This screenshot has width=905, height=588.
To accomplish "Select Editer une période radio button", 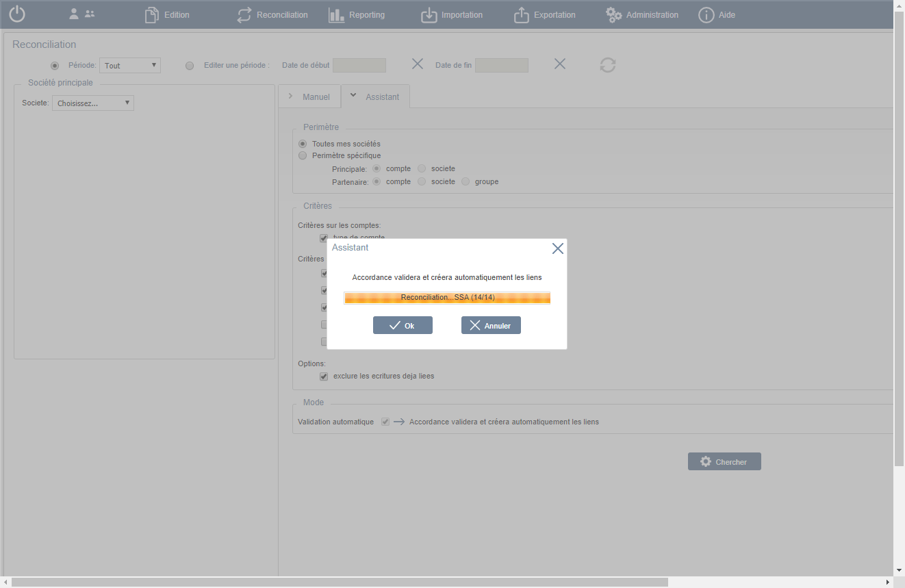I will click(190, 66).
